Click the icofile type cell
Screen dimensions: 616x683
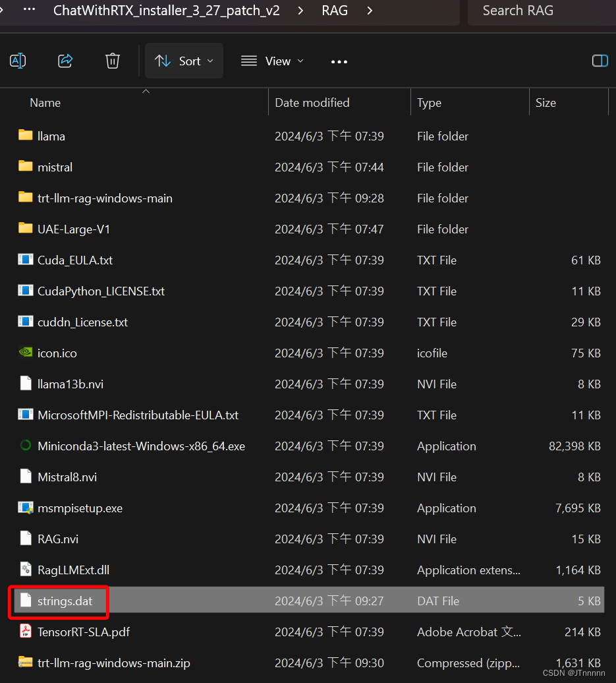point(432,353)
